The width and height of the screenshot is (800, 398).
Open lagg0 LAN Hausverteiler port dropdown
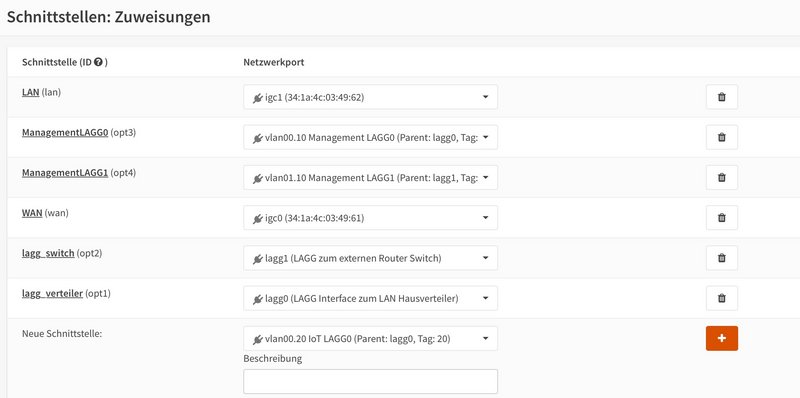pyautogui.click(x=370, y=298)
